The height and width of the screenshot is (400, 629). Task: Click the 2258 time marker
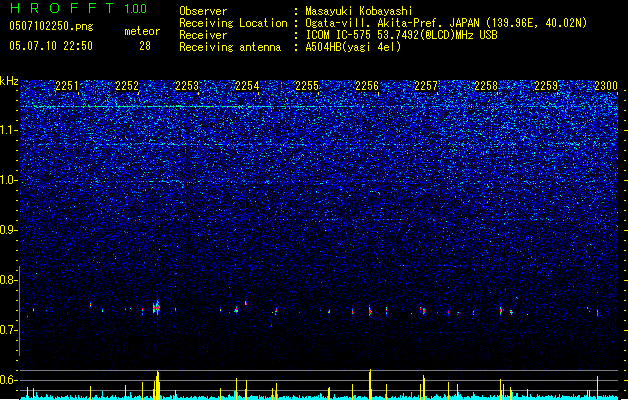click(486, 86)
